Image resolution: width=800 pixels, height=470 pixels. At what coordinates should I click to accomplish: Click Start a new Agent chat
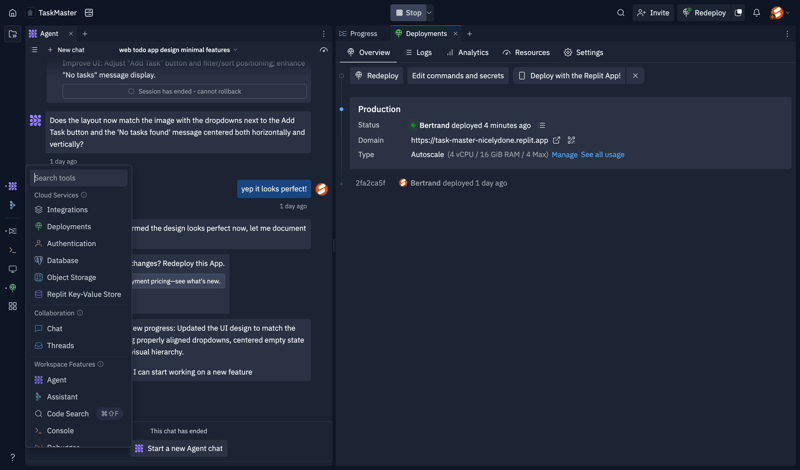tap(179, 449)
